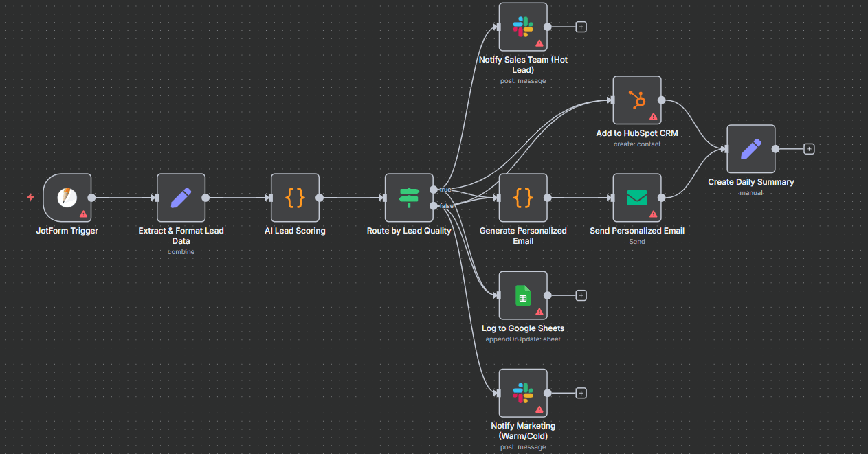
Task: Select the Create Daily Summary pencil node
Action: pos(751,148)
